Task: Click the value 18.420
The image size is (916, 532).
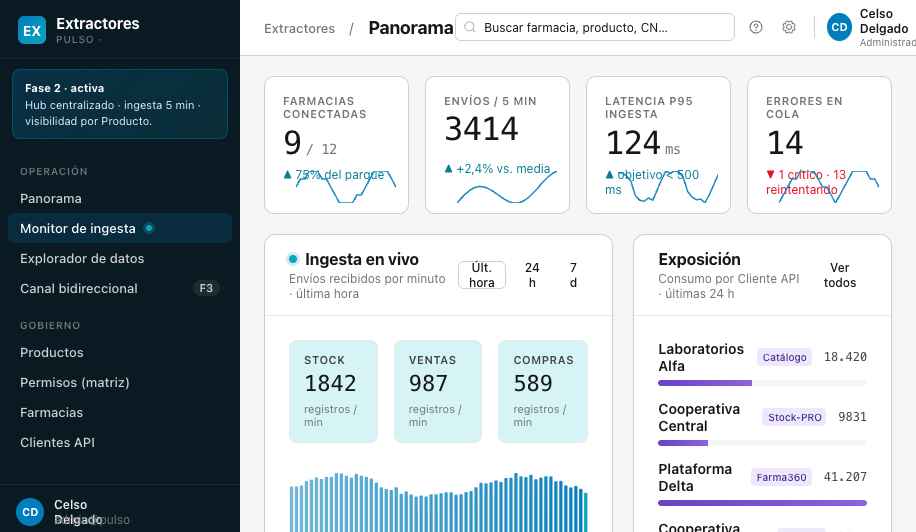Action: [x=845, y=357]
